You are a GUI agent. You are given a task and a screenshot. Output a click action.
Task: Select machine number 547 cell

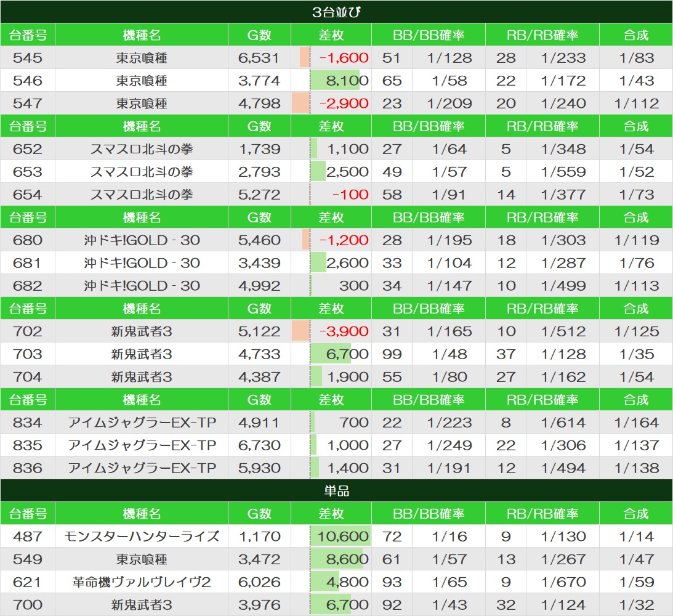tap(28, 103)
